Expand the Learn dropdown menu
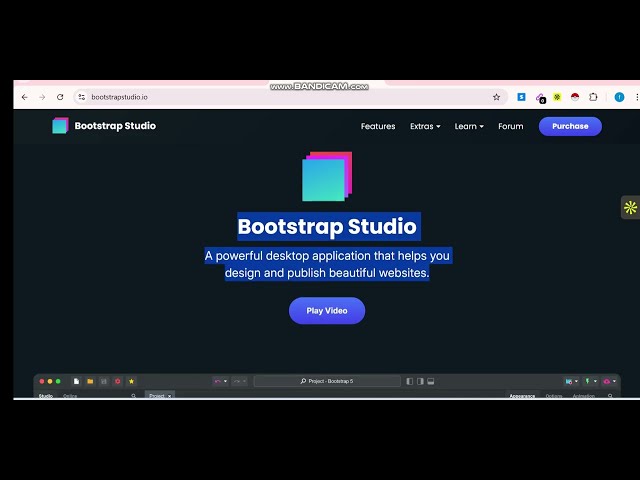This screenshot has height=480, width=640. click(x=469, y=127)
